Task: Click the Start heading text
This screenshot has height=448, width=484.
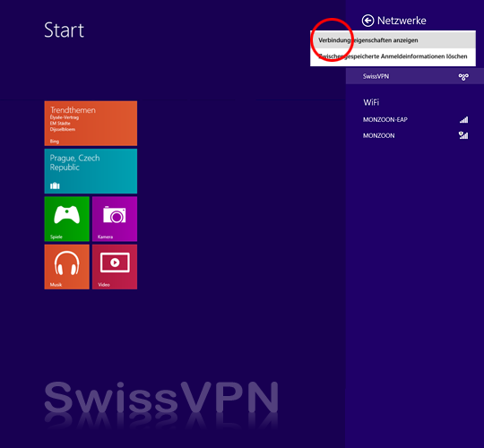Action: 64,30
